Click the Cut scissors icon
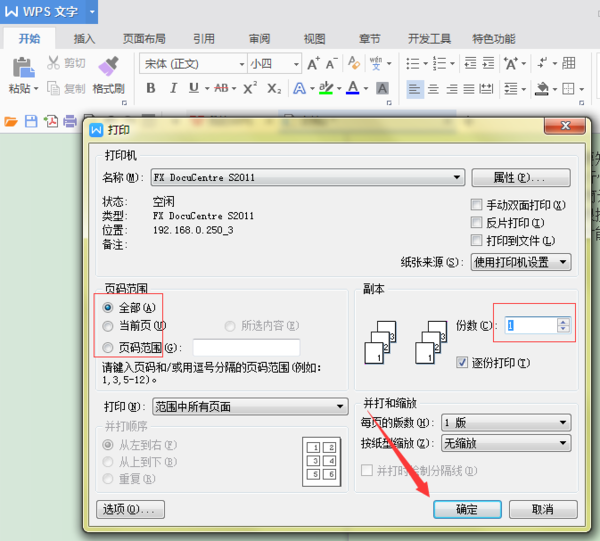Screen dimensions: 600x541 53,63
